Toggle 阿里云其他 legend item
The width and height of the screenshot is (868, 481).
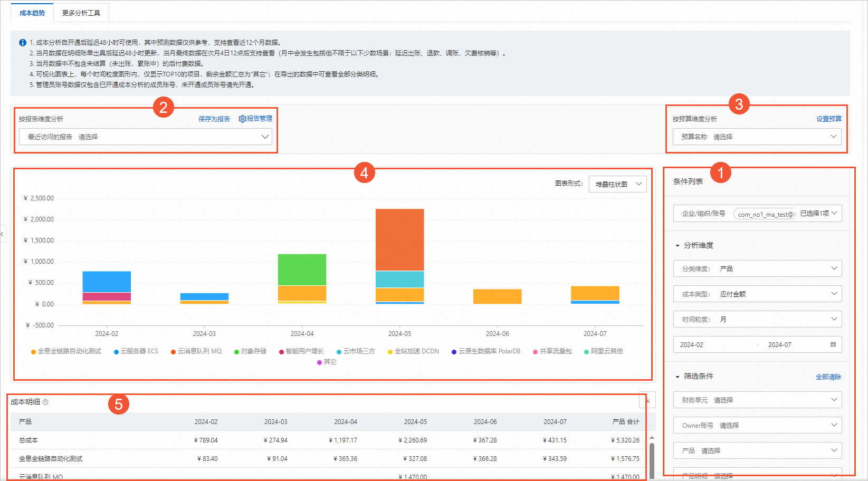coord(603,351)
